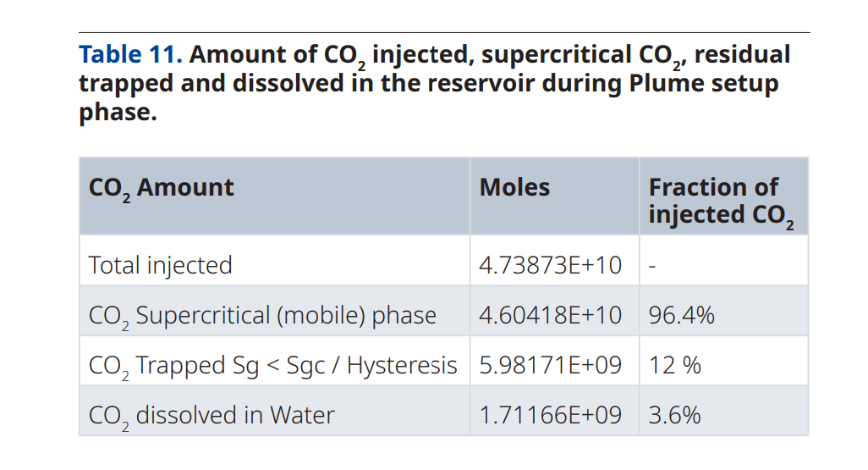Click the 'Fraction of injected CO2' header
The height and width of the screenshot is (470, 868).
tap(721, 201)
